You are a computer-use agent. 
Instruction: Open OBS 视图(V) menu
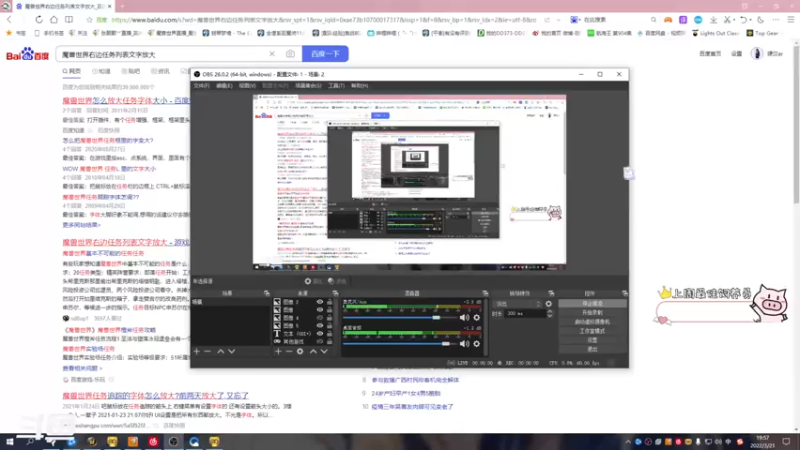click(247, 86)
